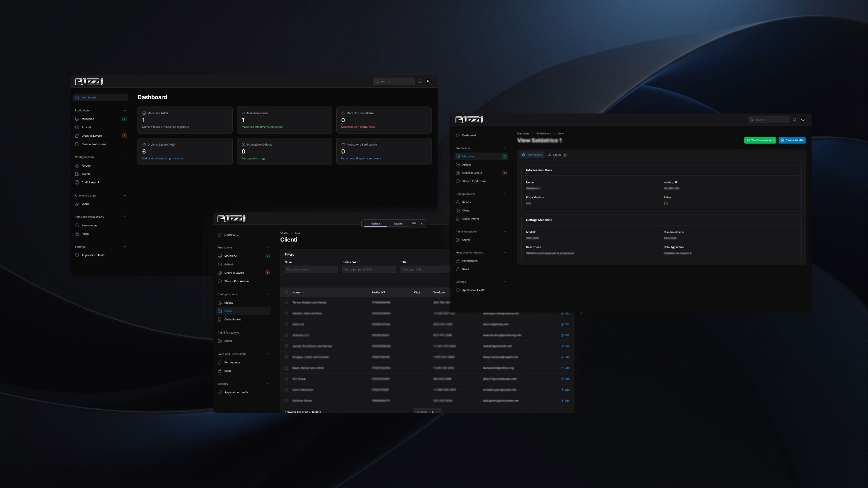This screenshot has width=868, height=488.
Task: Toggle the select-all checkbox in the Clienti table header
Action: pos(286,292)
